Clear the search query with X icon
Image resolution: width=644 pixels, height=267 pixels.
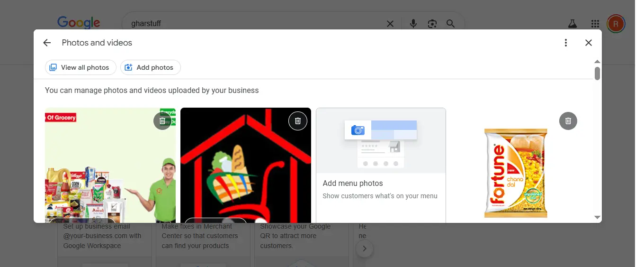click(x=390, y=24)
